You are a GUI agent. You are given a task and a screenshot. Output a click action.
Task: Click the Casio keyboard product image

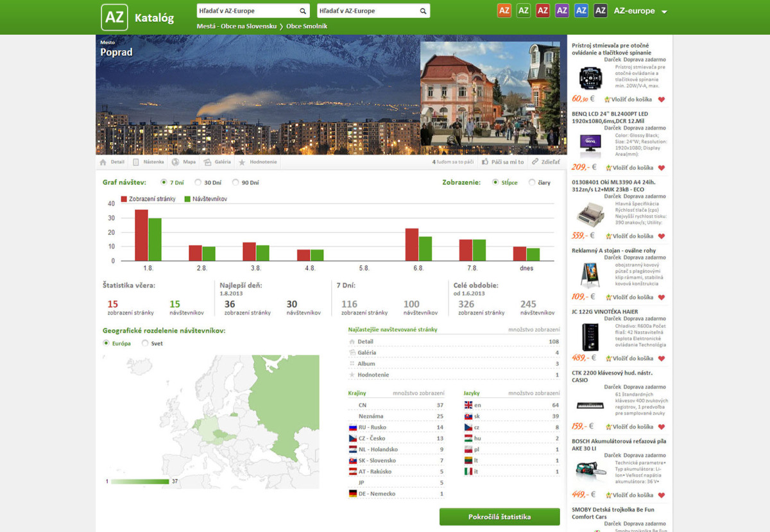pyautogui.click(x=590, y=405)
